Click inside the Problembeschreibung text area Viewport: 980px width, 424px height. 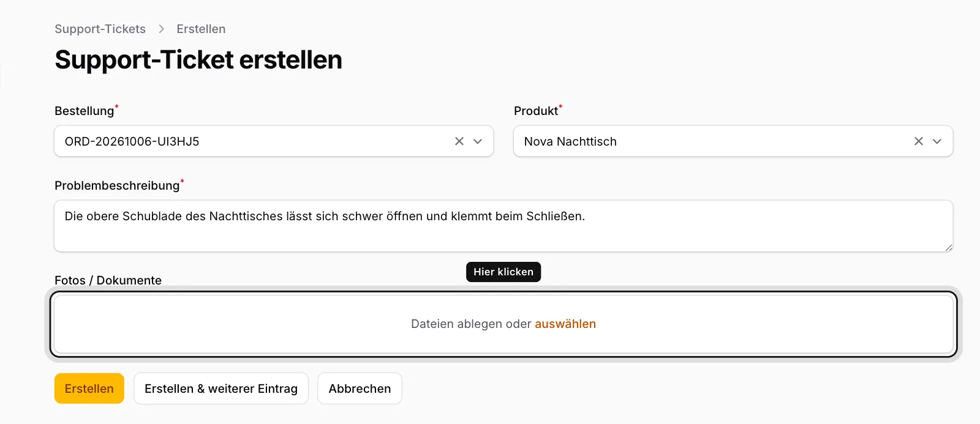[503, 226]
